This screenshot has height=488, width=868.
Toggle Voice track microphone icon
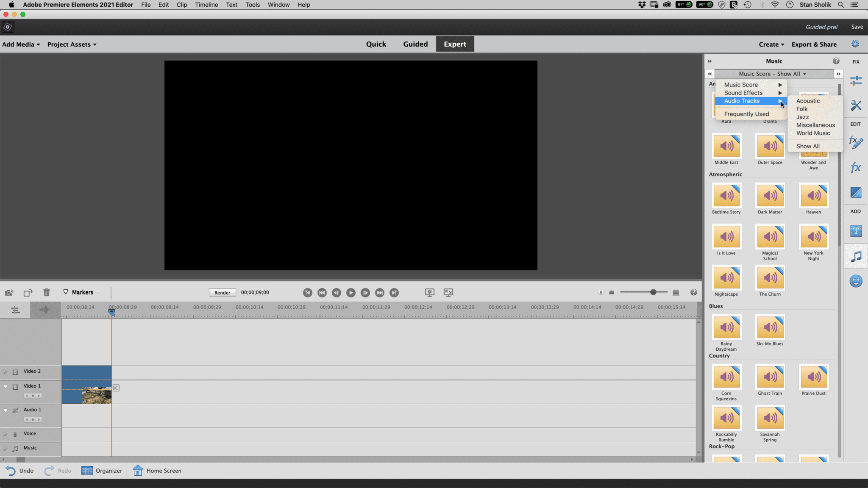point(15,434)
